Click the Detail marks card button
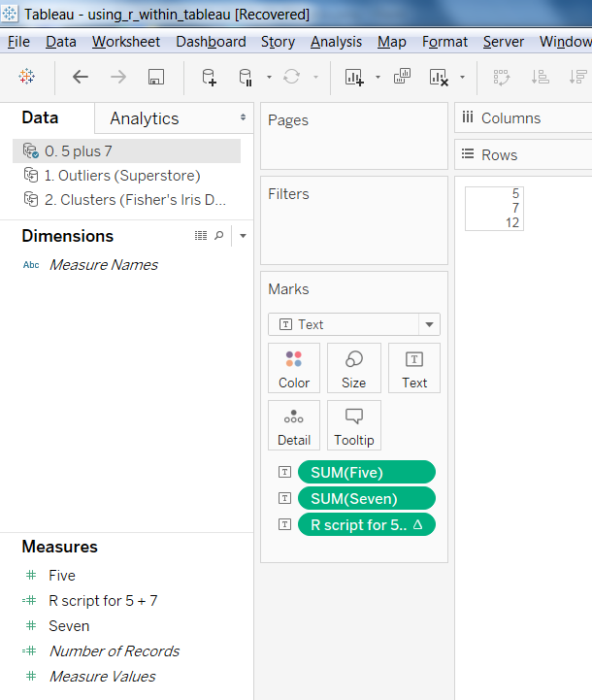The width and height of the screenshot is (592, 700). [294, 425]
